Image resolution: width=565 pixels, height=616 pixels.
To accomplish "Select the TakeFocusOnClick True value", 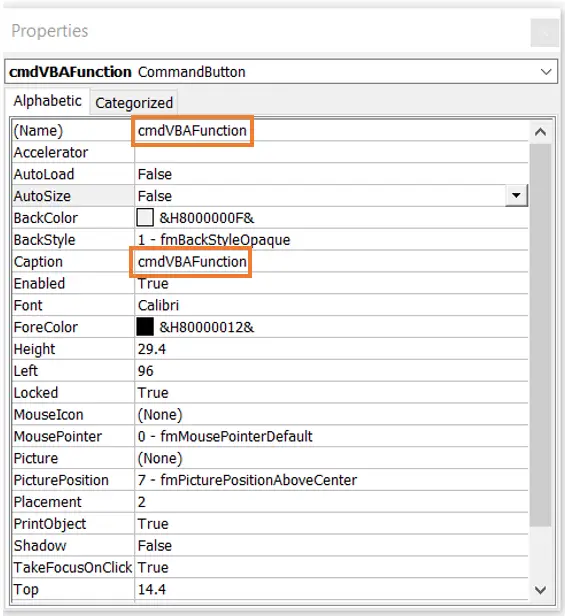I will pyautogui.click(x=153, y=568).
